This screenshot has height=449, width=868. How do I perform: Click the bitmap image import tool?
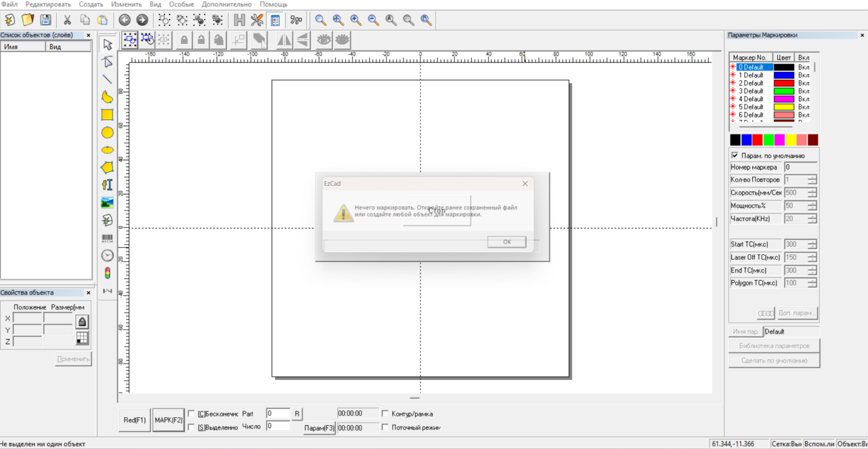107,203
